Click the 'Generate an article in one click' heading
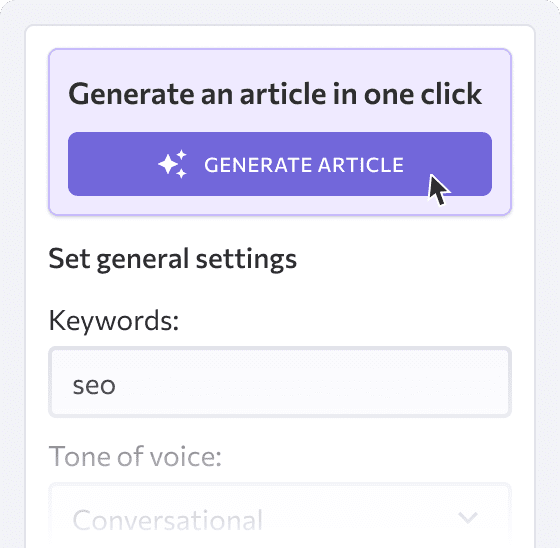 coord(275,94)
